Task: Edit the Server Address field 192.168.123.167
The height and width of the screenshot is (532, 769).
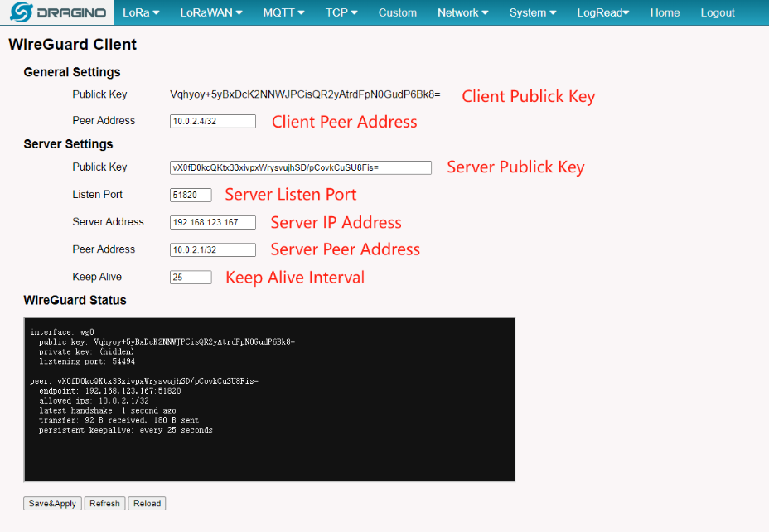Action: pyautogui.click(x=213, y=222)
